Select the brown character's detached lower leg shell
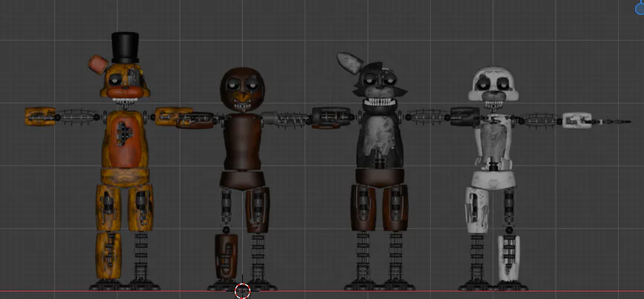The image size is (644, 299). click(226, 257)
